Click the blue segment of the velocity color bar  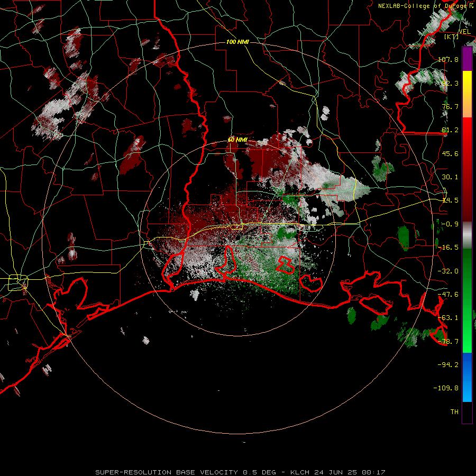[x=467, y=377]
